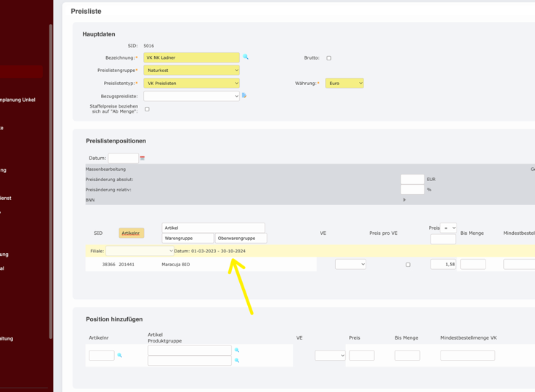Open the calendar picker next to Datum
The width and height of the screenshot is (535, 392).
tap(142, 158)
